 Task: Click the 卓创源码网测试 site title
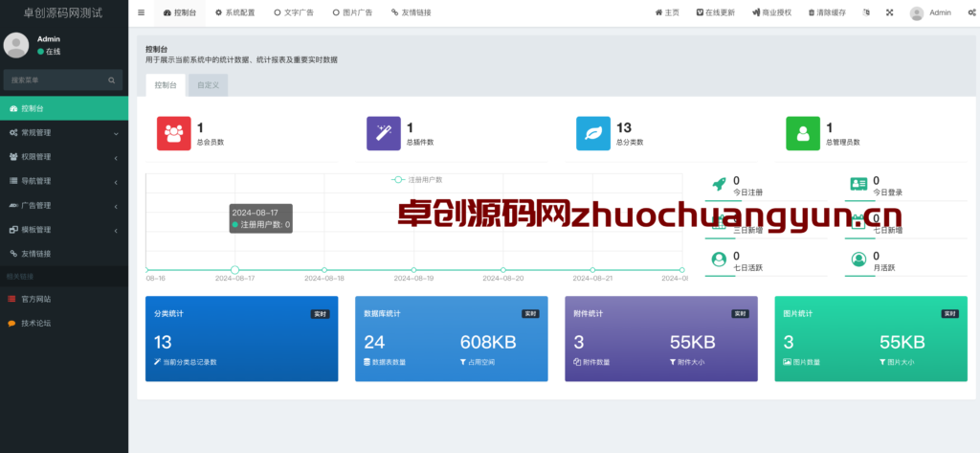click(62, 12)
